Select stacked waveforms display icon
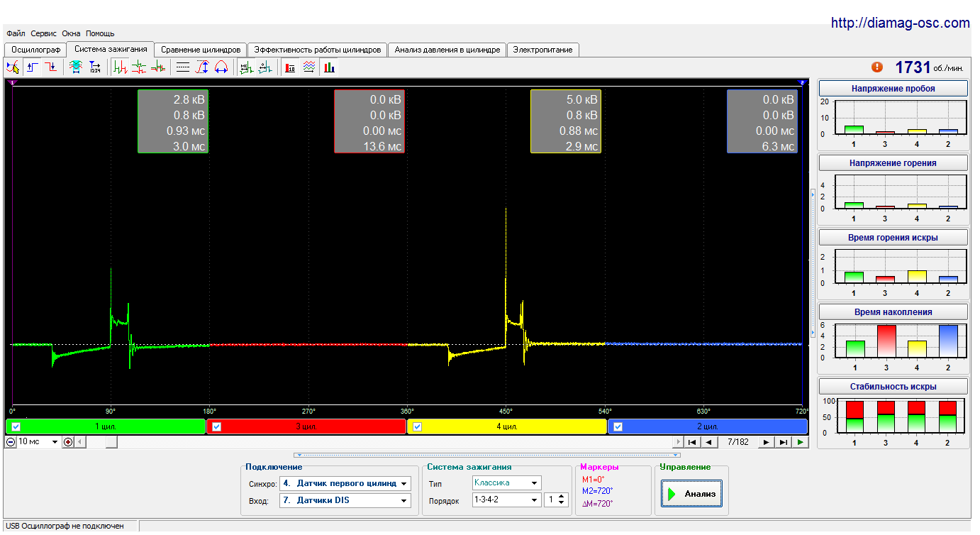Screen dimensions: 980x535 click(139, 67)
